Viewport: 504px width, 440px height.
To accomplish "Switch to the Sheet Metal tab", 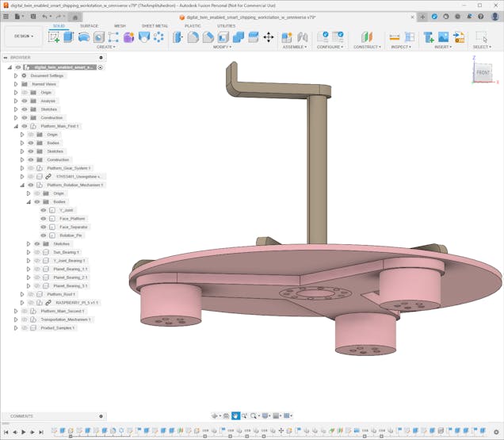I will pyautogui.click(x=155, y=25).
